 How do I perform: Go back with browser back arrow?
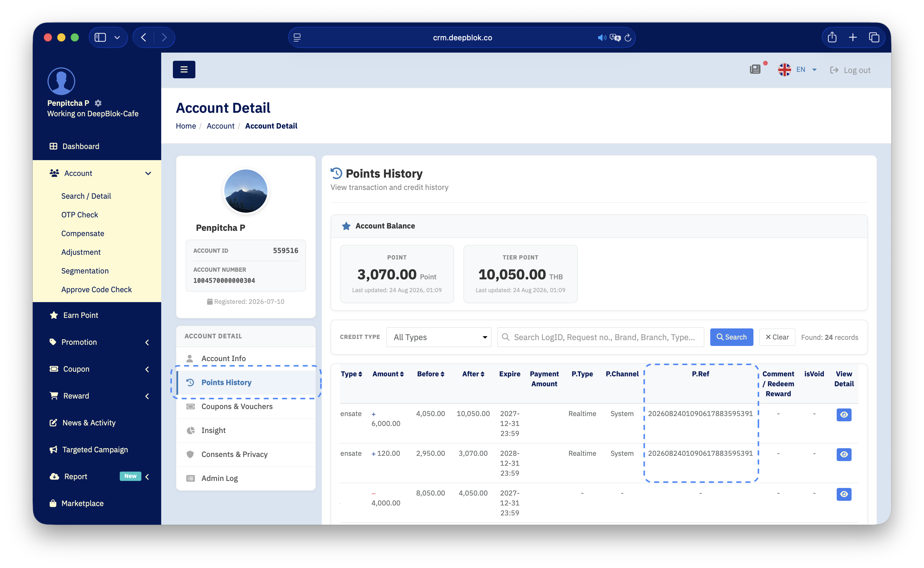[x=144, y=37]
